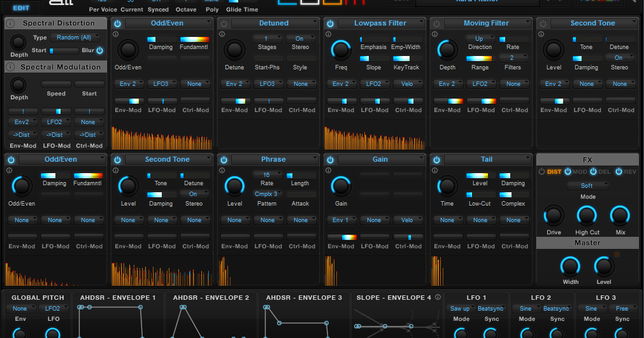Open the Tail module selector dropdown
This screenshot has width=644, height=338.
pyautogui.click(x=487, y=160)
